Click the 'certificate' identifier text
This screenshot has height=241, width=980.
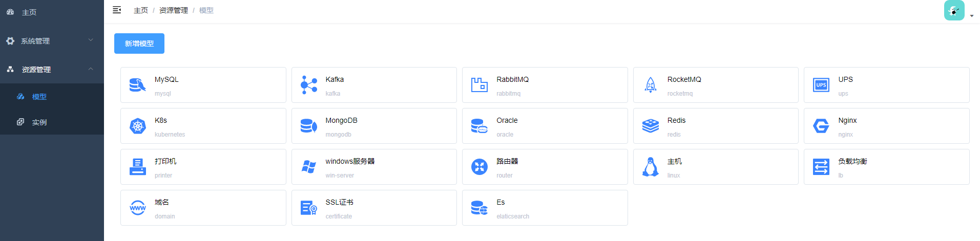pos(339,216)
